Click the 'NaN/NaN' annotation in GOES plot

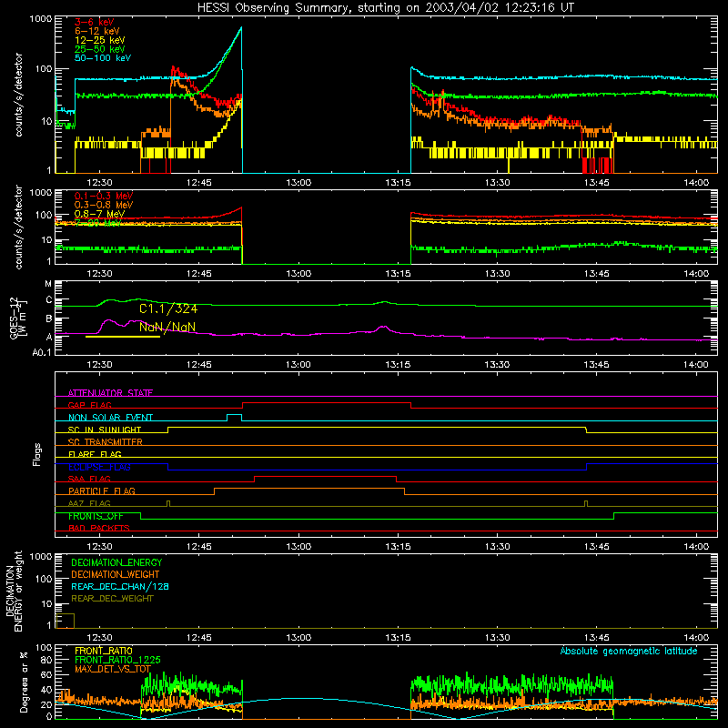click(167, 327)
